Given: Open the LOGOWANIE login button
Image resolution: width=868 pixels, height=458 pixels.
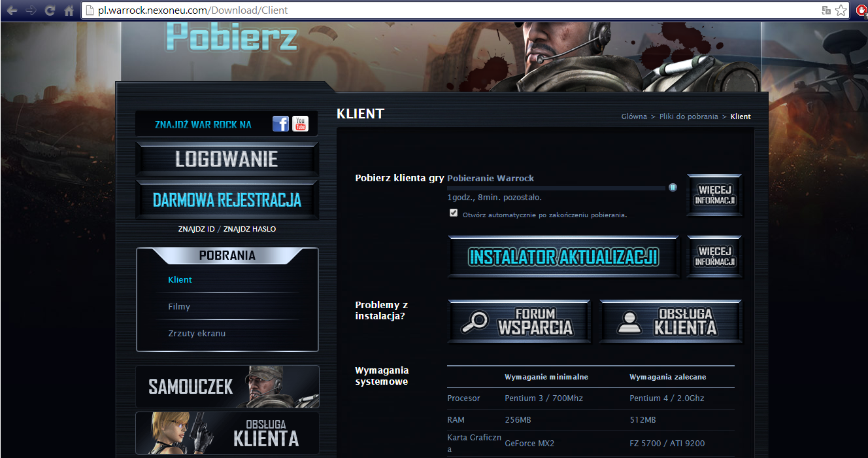Looking at the screenshot, I should pos(227,159).
